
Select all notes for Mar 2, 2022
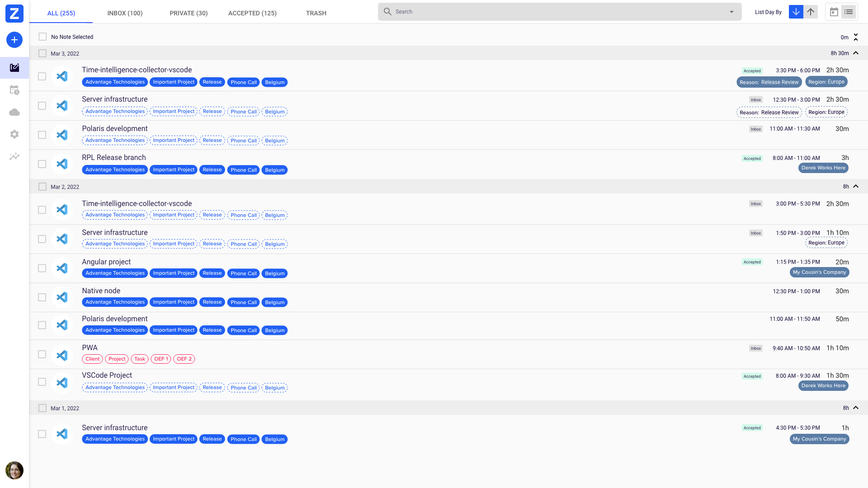click(x=42, y=187)
